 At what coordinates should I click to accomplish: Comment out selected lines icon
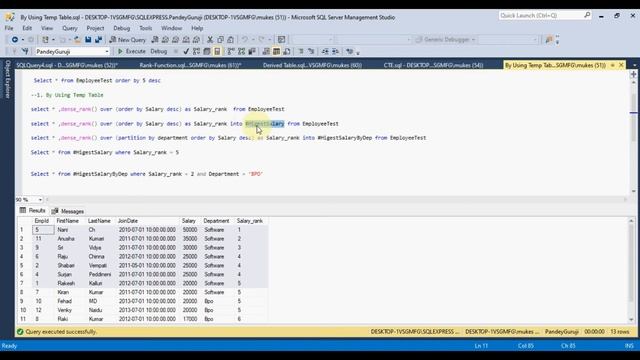click(301, 51)
